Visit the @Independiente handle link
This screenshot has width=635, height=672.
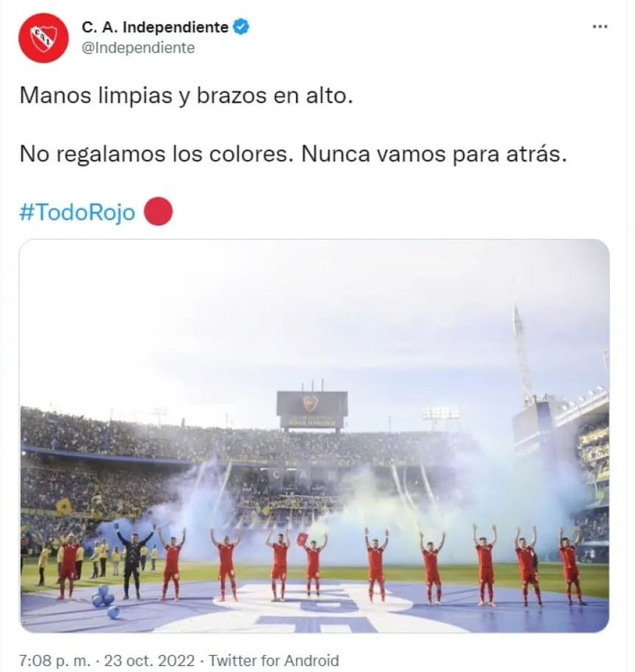138,48
